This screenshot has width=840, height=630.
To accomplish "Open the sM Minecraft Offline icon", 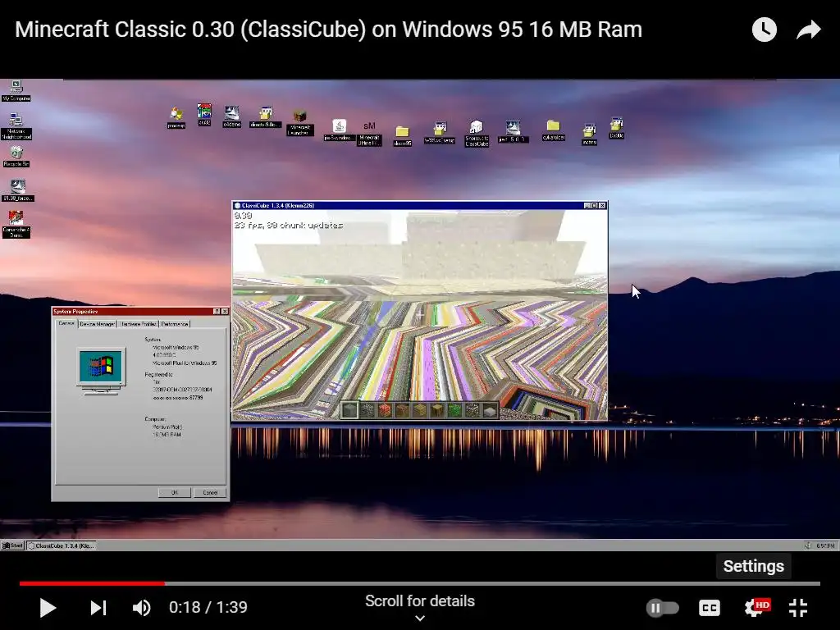I will point(369,133).
